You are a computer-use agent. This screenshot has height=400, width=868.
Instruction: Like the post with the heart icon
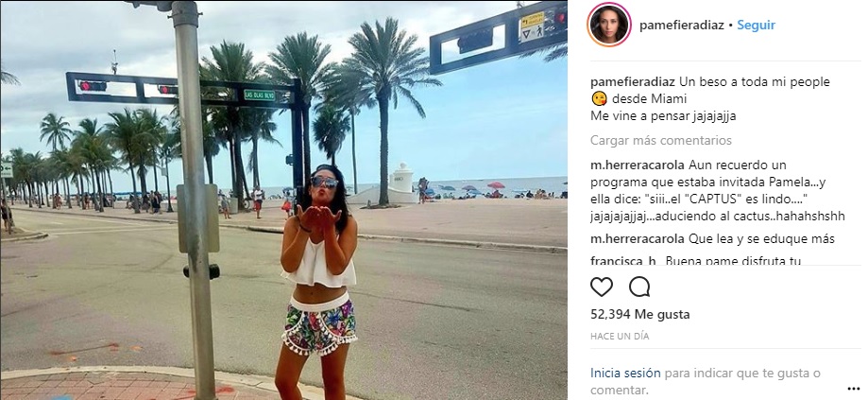[602, 287]
